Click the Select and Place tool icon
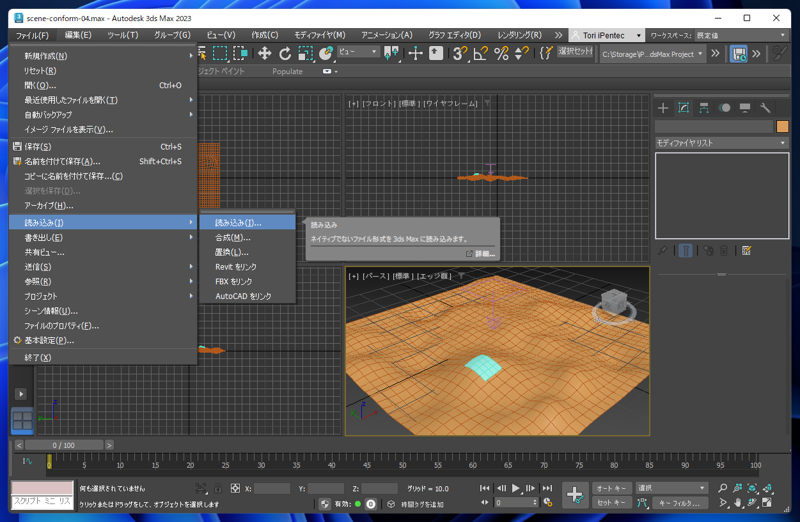The width and height of the screenshot is (800, 522). (326, 53)
